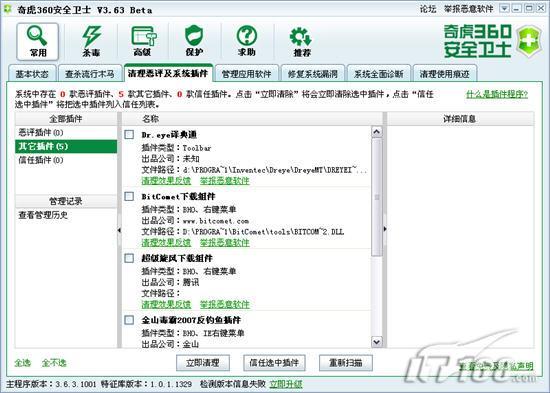
Task: Open the 常用 magnifier toolbar icon
Action: 38,42
